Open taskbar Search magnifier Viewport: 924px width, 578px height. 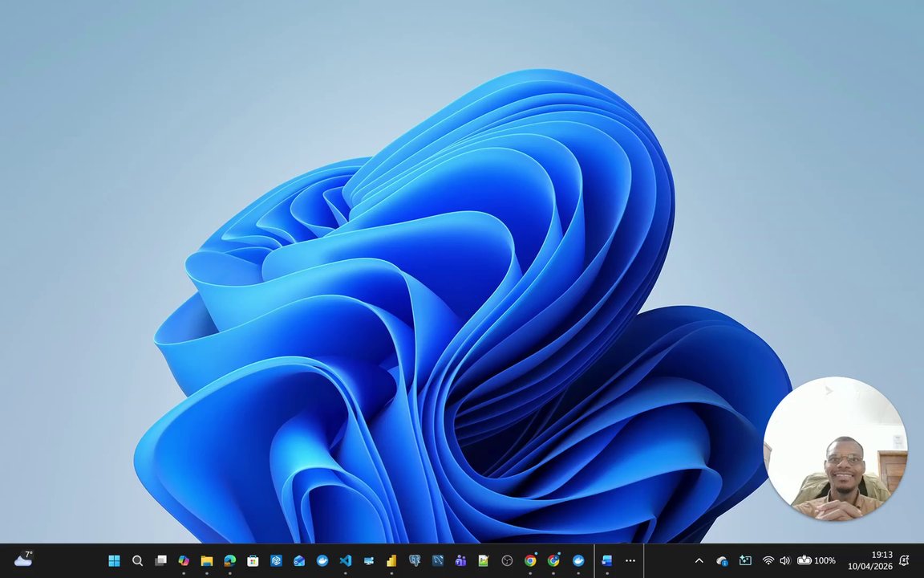pos(137,560)
